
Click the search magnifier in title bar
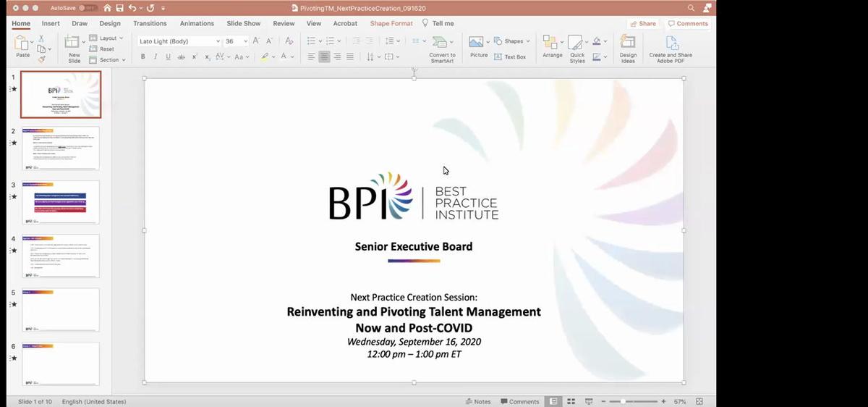pos(691,8)
